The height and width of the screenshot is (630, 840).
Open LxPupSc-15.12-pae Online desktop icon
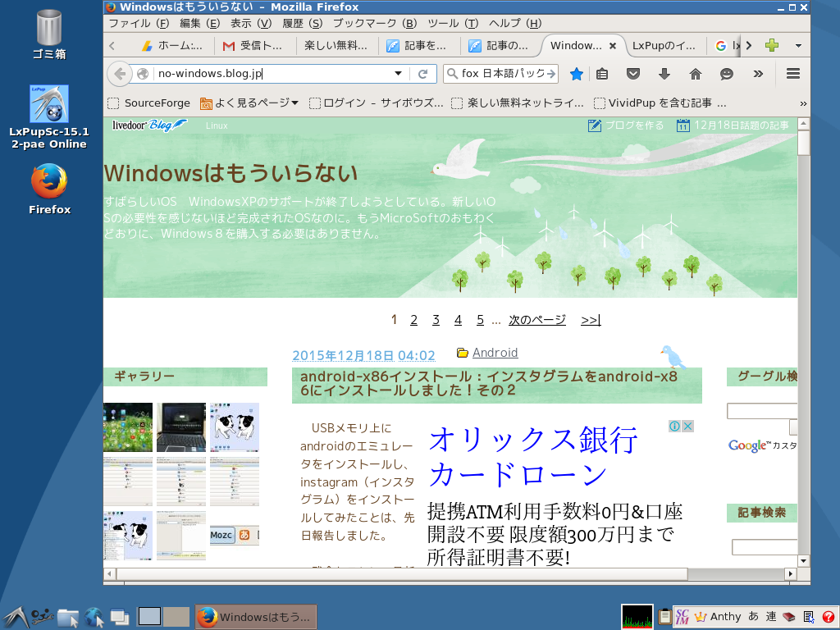tap(49, 116)
